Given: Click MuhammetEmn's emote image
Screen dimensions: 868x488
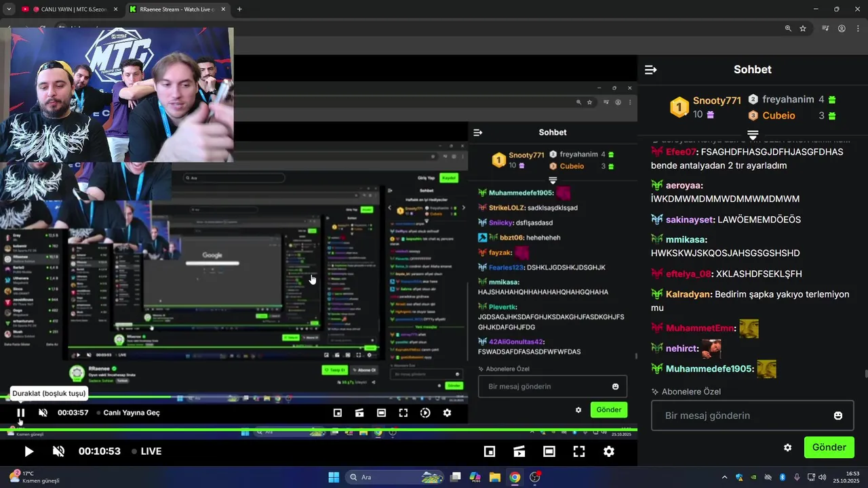Looking at the screenshot, I should pos(749,329).
